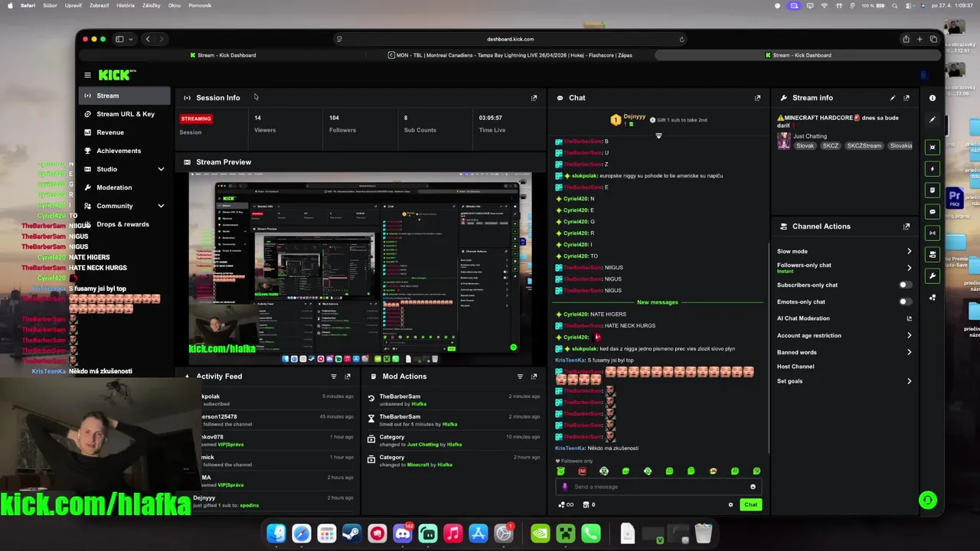Pop out the Activity Feed panel
The width and height of the screenshot is (980, 551).
(348, 377)
